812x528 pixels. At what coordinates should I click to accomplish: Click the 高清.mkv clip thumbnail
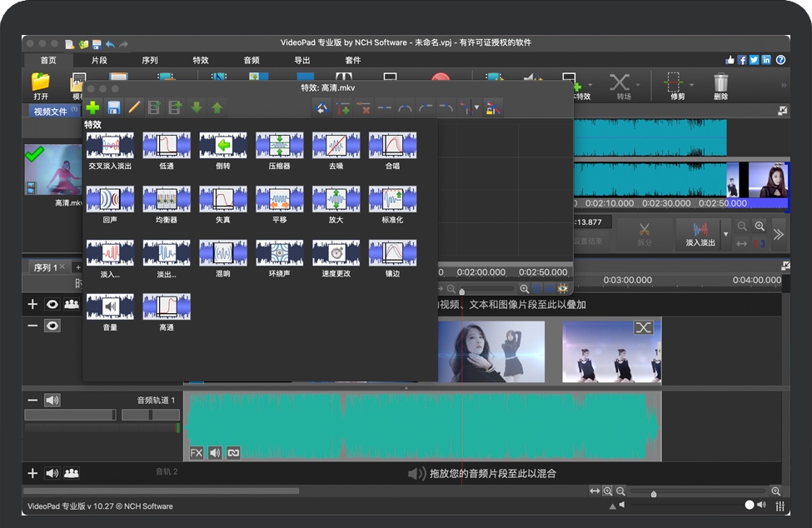52,169
